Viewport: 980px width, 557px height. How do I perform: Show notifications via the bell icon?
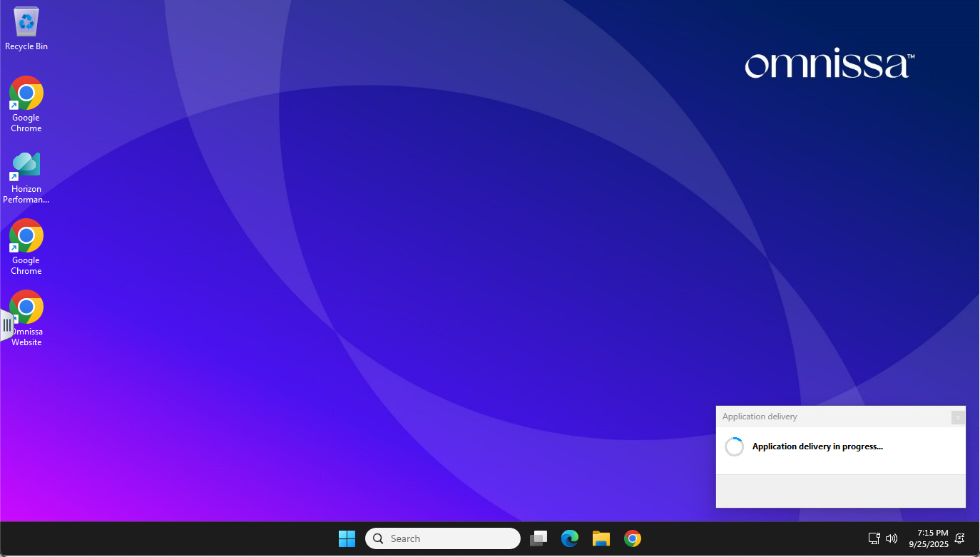coord(960,538)
